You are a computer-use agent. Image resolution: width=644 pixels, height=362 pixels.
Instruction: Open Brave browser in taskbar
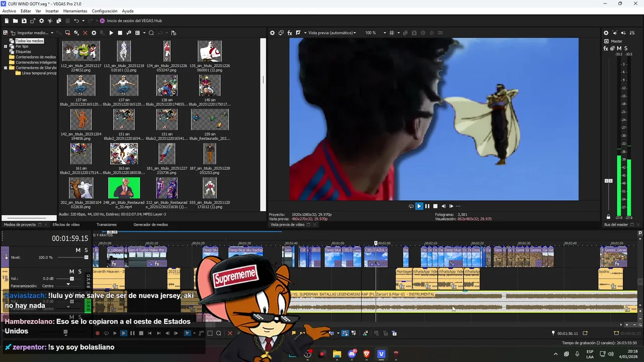coord(366,354)
